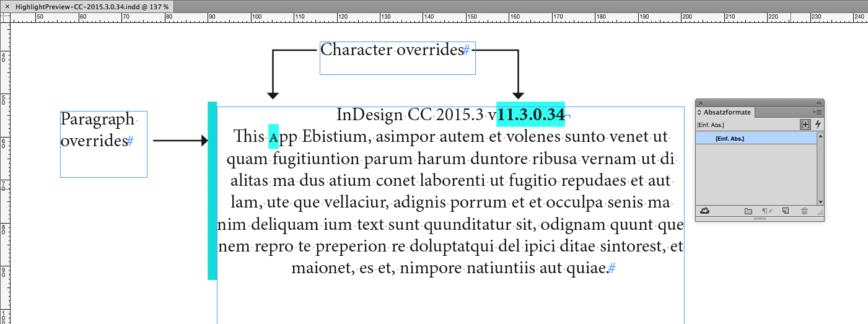Collapse the Absatzformate panel with double arrows
Screen dimensions: 868x324
tap(818, 103)
